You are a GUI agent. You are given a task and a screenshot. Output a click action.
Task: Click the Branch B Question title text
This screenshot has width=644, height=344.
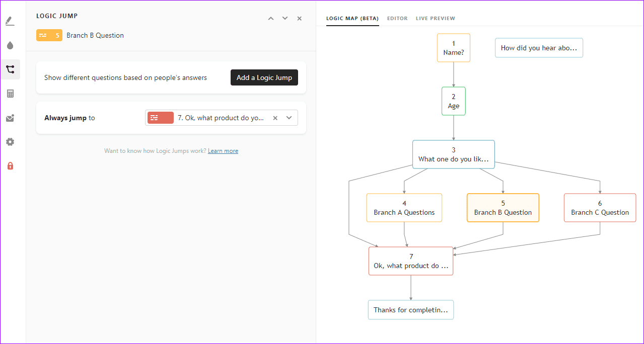(x=95, y=35)
